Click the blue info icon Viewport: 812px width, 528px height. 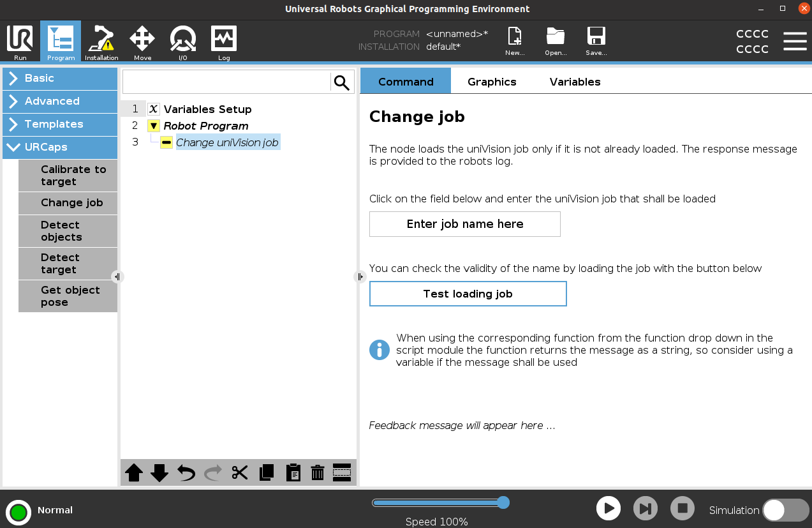coord(380,350)
